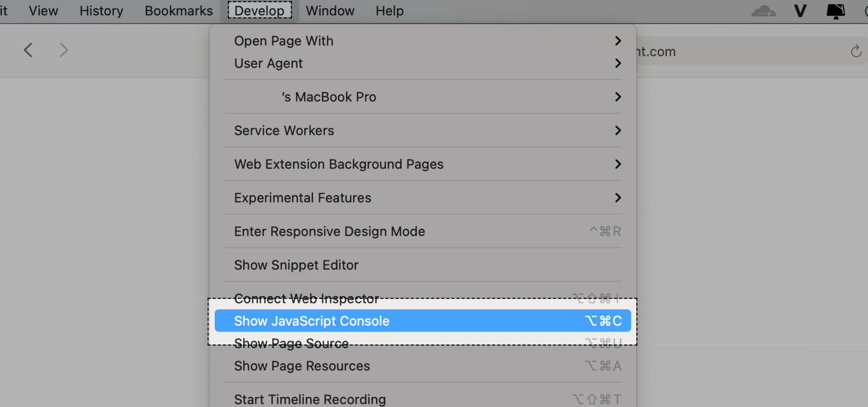The image size is (868, 407).
Task: Open the cloud icon in menu bar
Action: (x=763, y=11)
